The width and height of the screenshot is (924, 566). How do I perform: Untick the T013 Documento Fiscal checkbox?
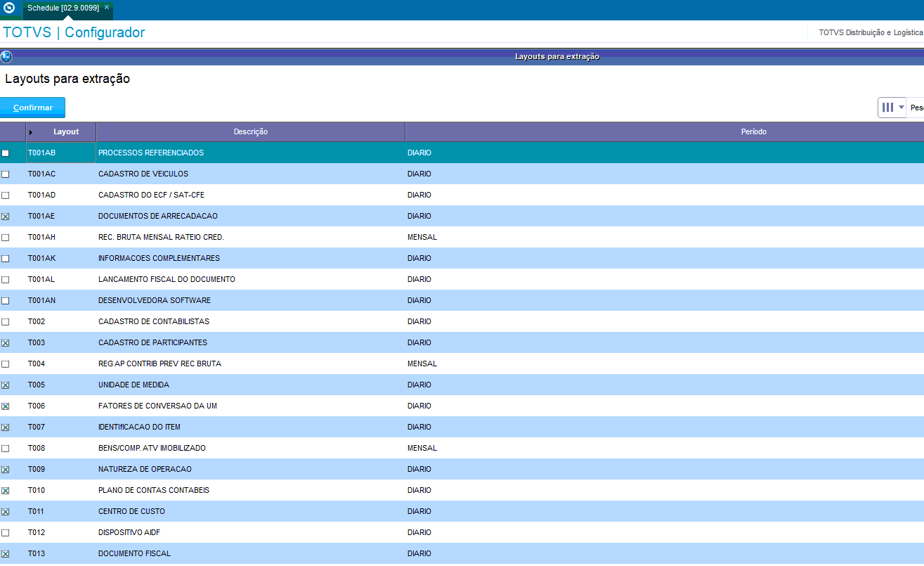[x=6, y=554]
